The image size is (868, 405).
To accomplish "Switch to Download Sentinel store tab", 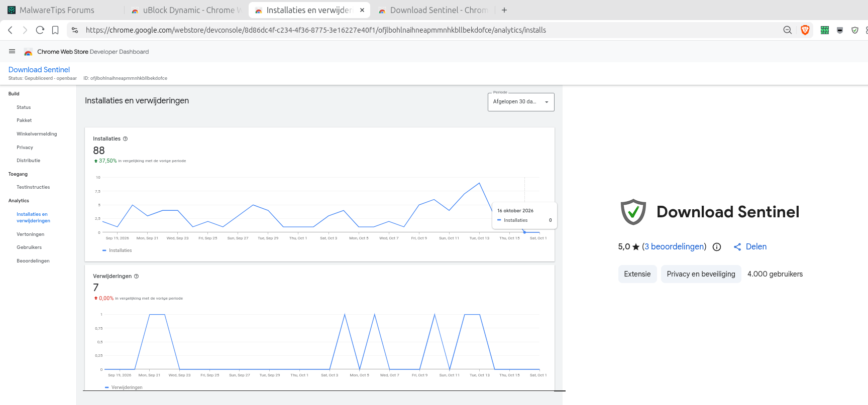I will point(433,10).
